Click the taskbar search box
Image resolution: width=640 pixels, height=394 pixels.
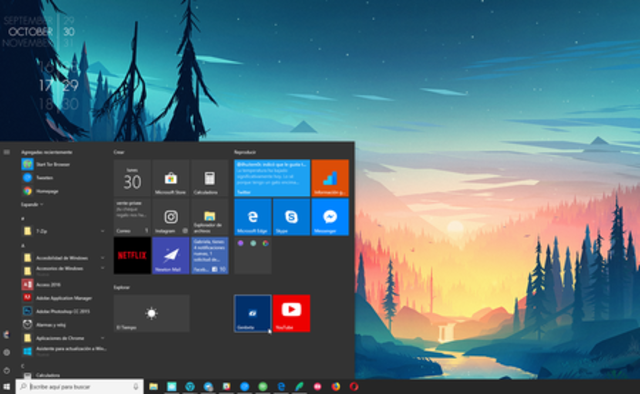[x=80, y=386]
